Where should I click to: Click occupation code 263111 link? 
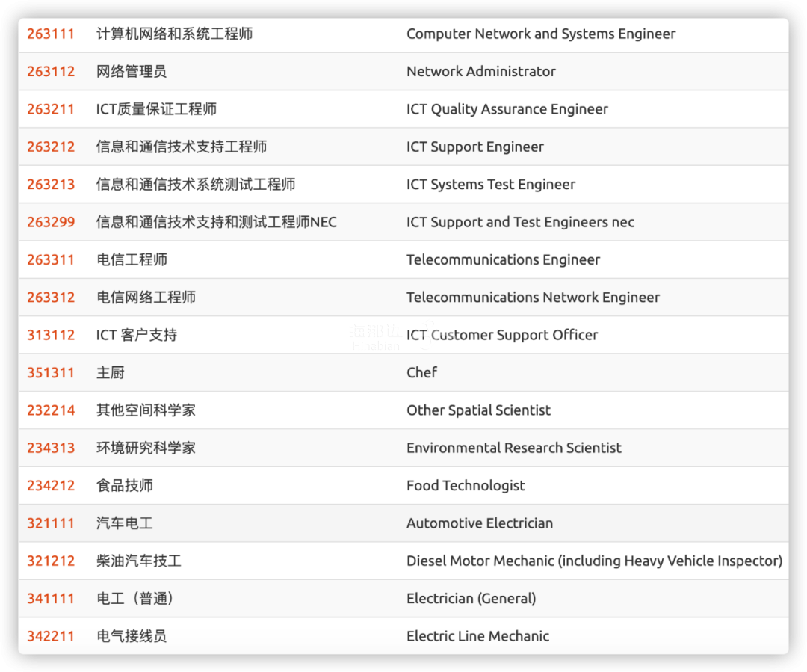coord(51,34)
